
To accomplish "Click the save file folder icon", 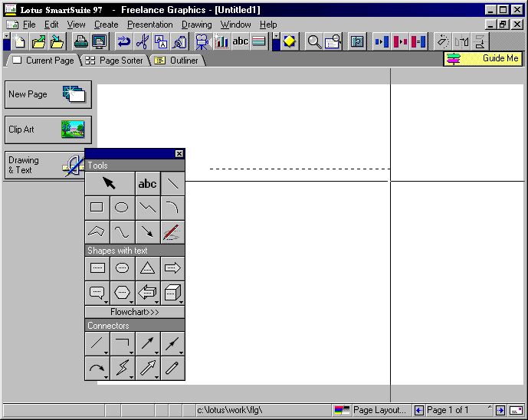I will pyautogui.click(x=57, y=41).
